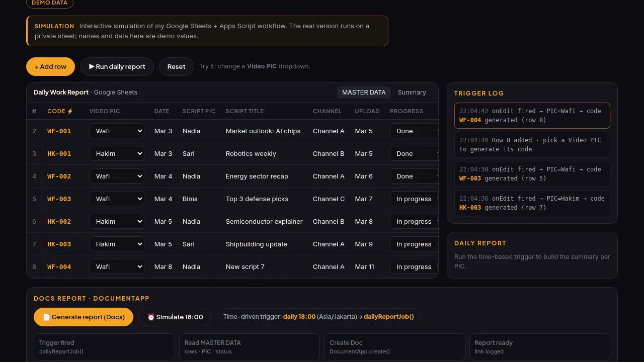The width and height of the screenshot is (644, 362).
Task: Click the WF-003 generated log entry
Action: point(532,174)
